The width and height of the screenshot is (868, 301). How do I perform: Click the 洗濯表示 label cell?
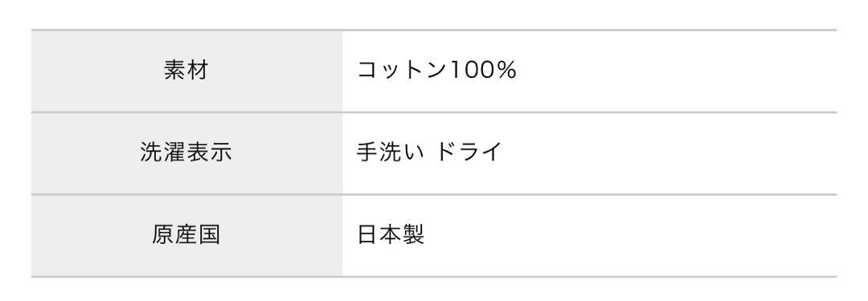(186, 153)
